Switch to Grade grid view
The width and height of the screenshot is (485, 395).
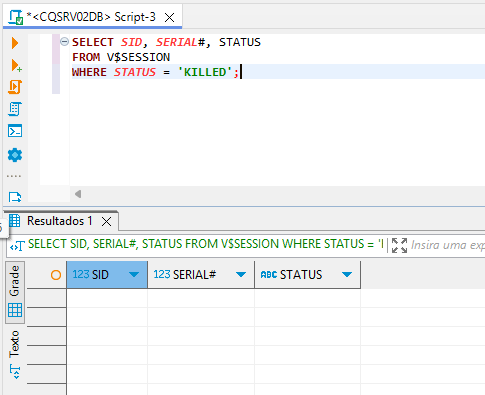[x=15, y=292]
